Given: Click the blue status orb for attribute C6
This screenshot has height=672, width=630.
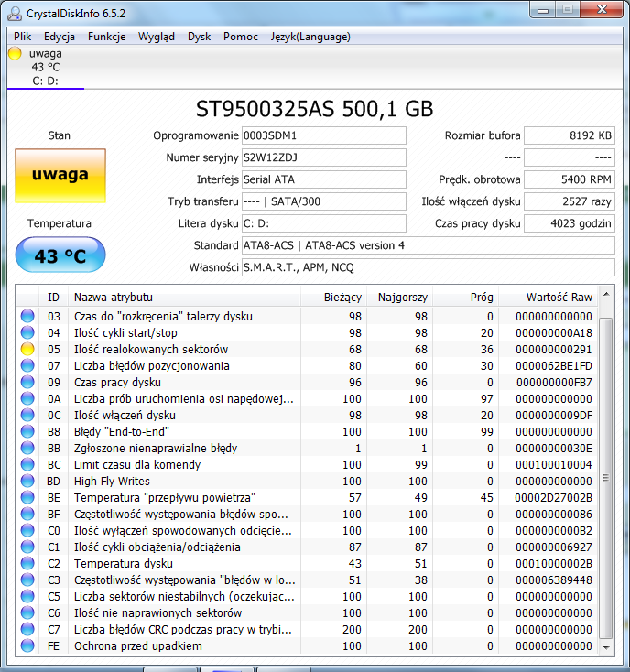Looking at the screenshot, I should coord(27,612).
